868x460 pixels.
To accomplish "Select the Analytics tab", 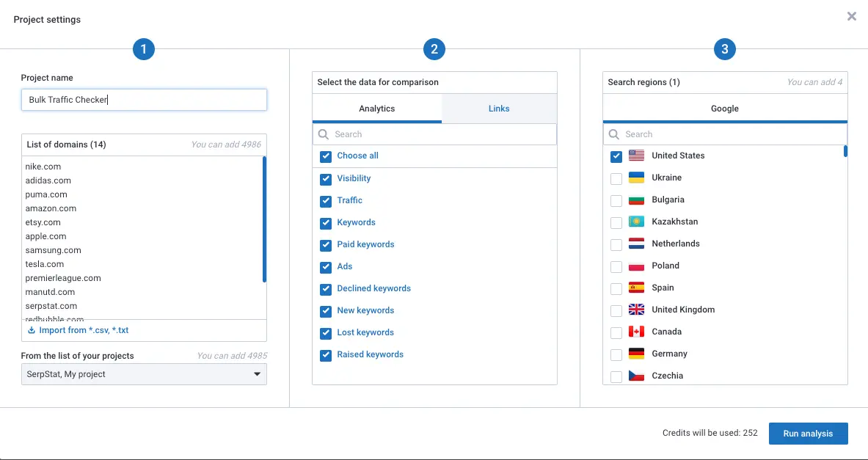I will [377, 109].
